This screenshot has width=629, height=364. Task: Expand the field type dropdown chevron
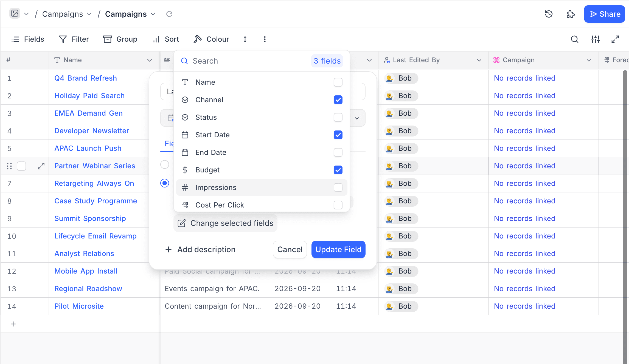[357, 118]
